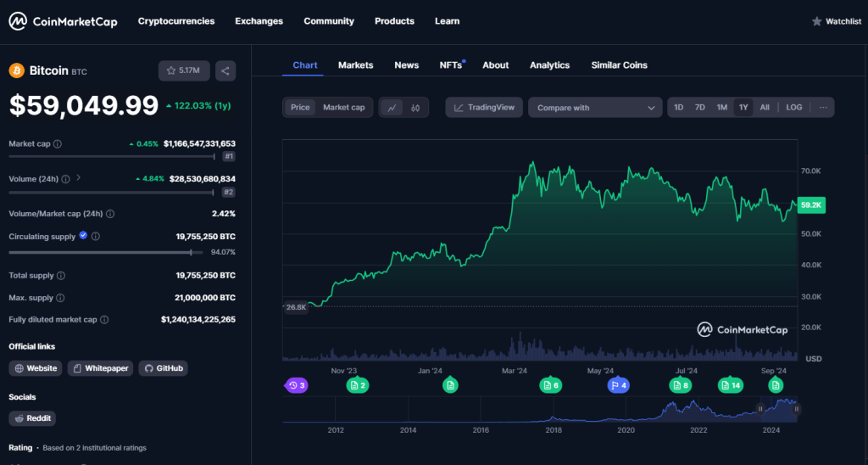Open Exchanges menu
Screen dimensions: 868x465
[x=259, y=21]
